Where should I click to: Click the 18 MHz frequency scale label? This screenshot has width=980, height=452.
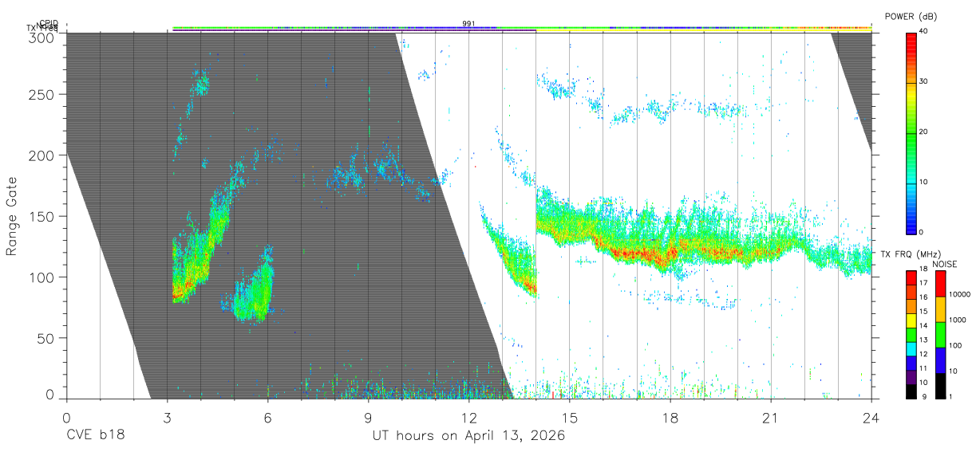tap(923, 270)
